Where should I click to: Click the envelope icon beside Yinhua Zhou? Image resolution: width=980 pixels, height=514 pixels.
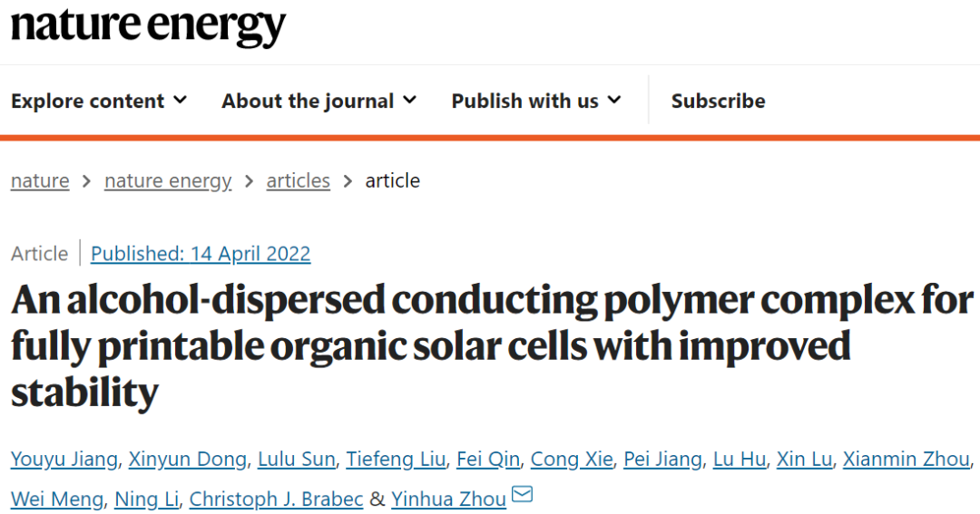522,494
